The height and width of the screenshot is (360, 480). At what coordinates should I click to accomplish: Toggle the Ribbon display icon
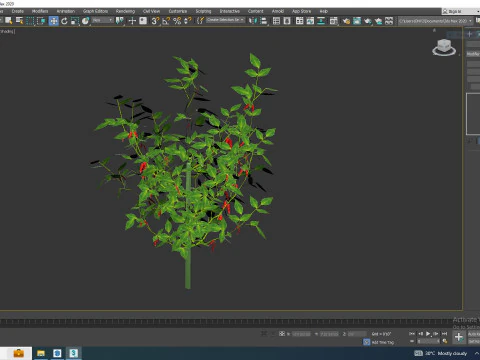tap(300, 21)
